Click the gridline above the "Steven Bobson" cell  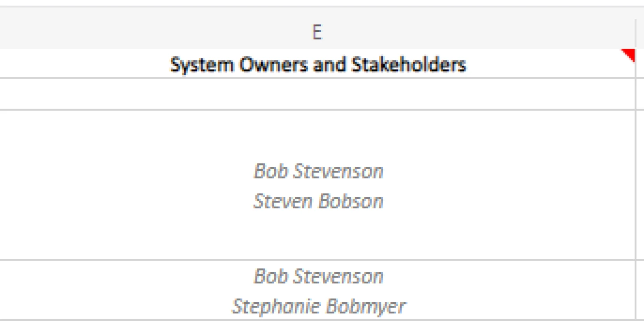tap(318, 110)
